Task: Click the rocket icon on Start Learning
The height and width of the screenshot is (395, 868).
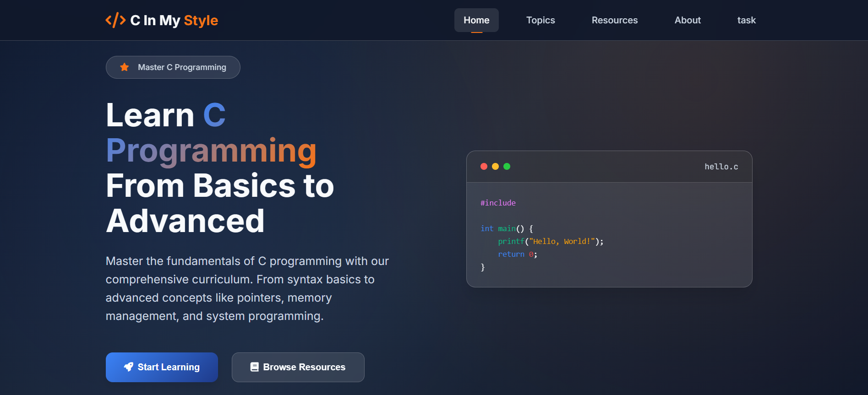Action: tap(129, 367)
